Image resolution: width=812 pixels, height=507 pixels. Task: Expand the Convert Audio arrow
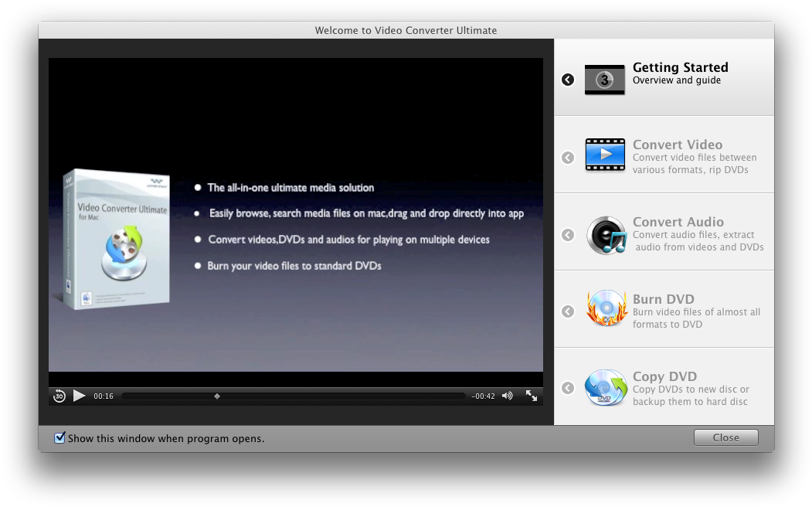click(x=568, y=235)
